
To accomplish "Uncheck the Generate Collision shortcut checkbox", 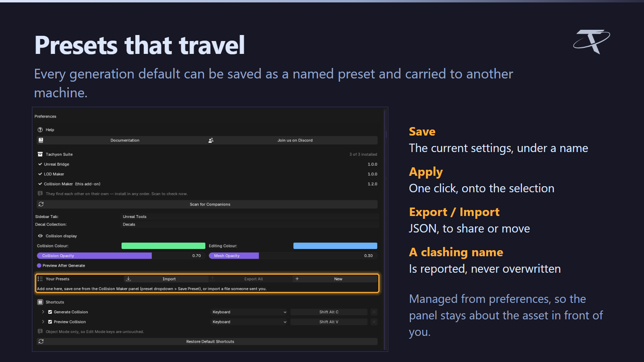I will 50,312.
